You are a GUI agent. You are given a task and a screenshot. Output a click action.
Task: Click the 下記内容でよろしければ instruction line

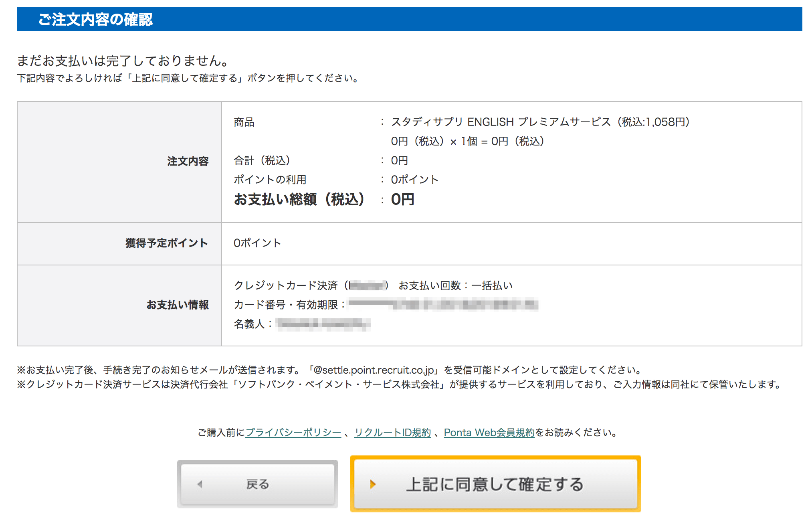point(189,78)
